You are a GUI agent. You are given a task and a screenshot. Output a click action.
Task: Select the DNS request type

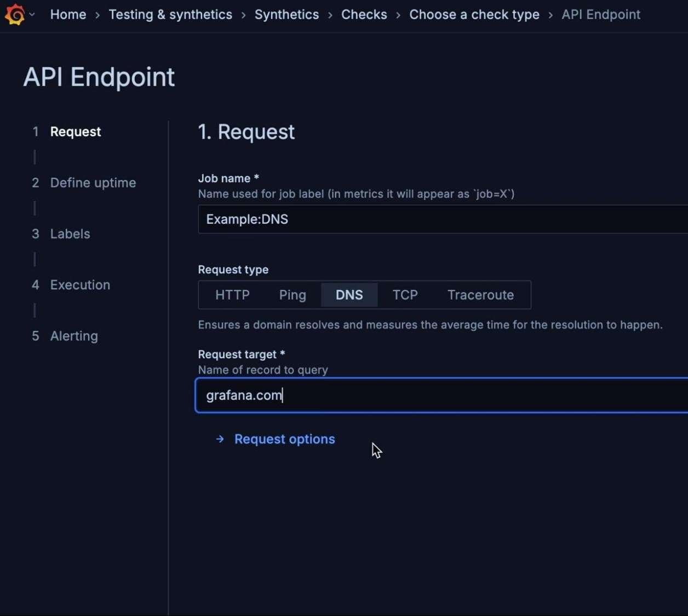coord(349,295)
